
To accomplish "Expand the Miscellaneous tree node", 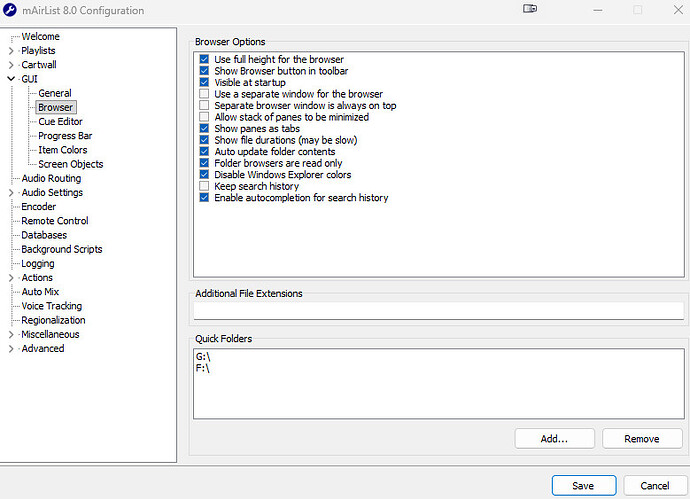I will 11,334.
